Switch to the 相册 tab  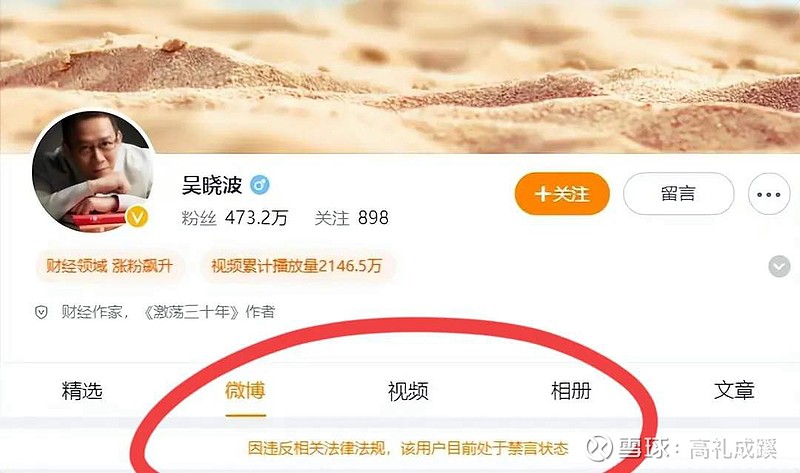coord(571,391)
